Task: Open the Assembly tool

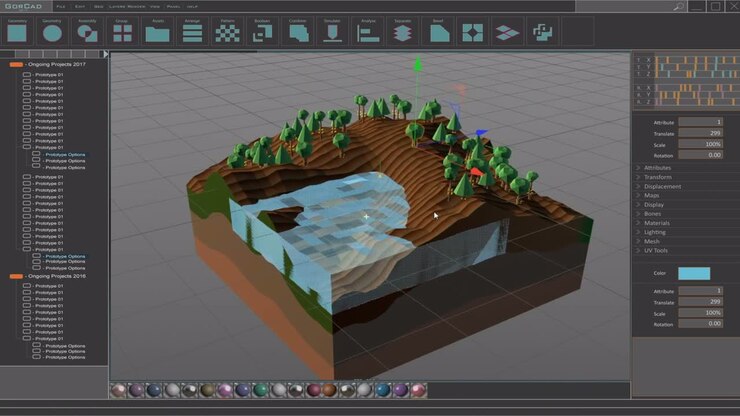Action: pos(87,33)
